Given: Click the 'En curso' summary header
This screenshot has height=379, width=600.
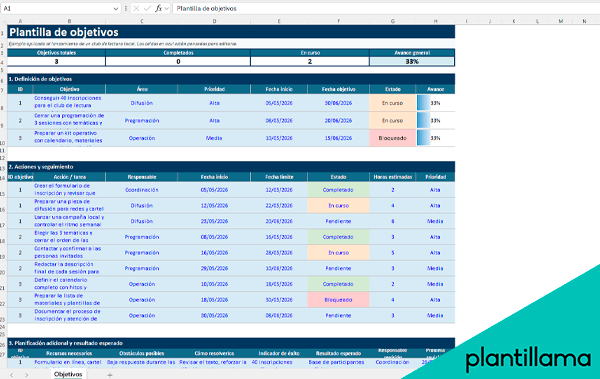Looking at the screenshot, I should 310,53.
